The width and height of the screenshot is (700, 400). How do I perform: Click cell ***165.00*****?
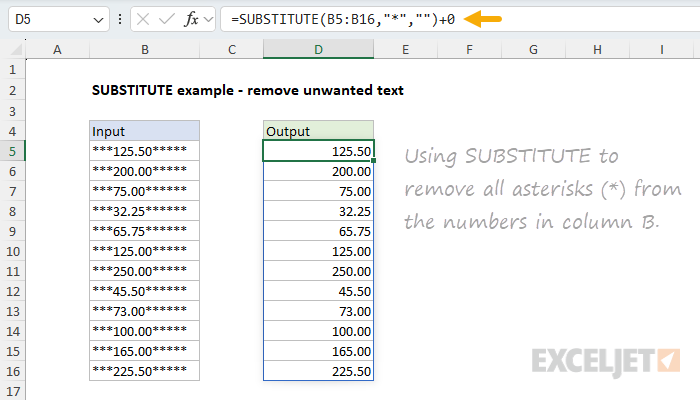click(145, 351)
